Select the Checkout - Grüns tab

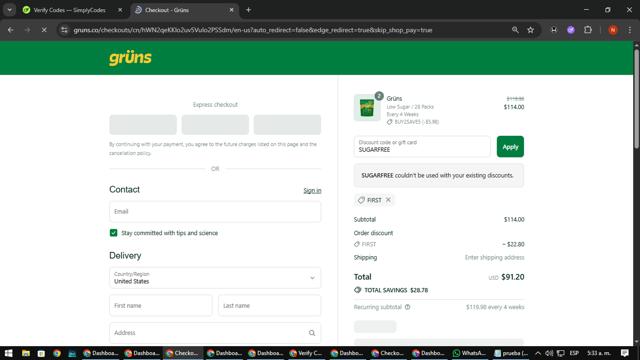(184, 10)
